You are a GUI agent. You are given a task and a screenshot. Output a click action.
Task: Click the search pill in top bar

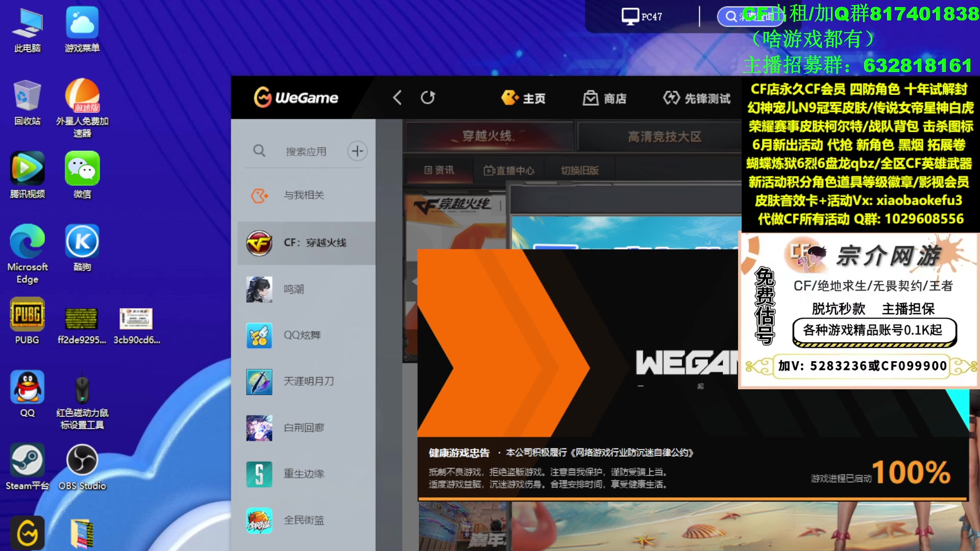click(x=750, y=16)
